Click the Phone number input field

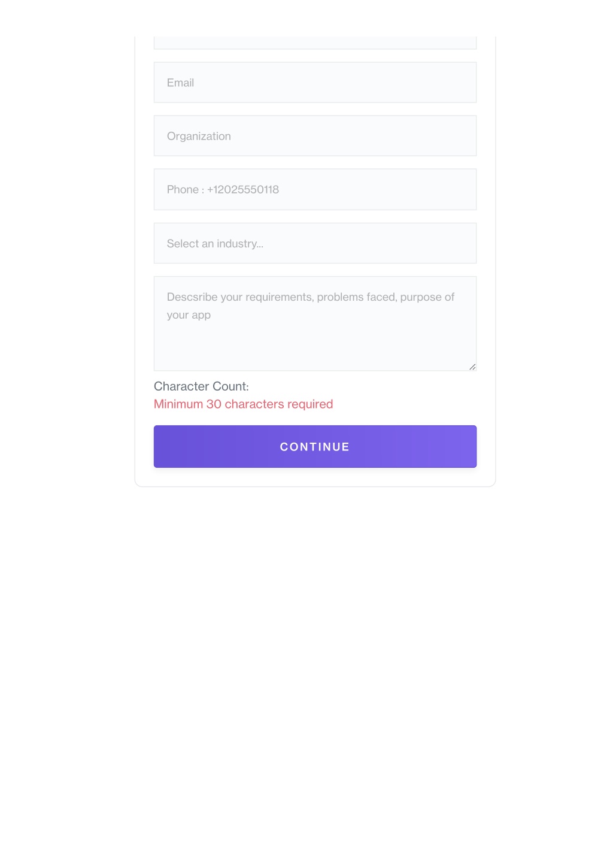315,189
